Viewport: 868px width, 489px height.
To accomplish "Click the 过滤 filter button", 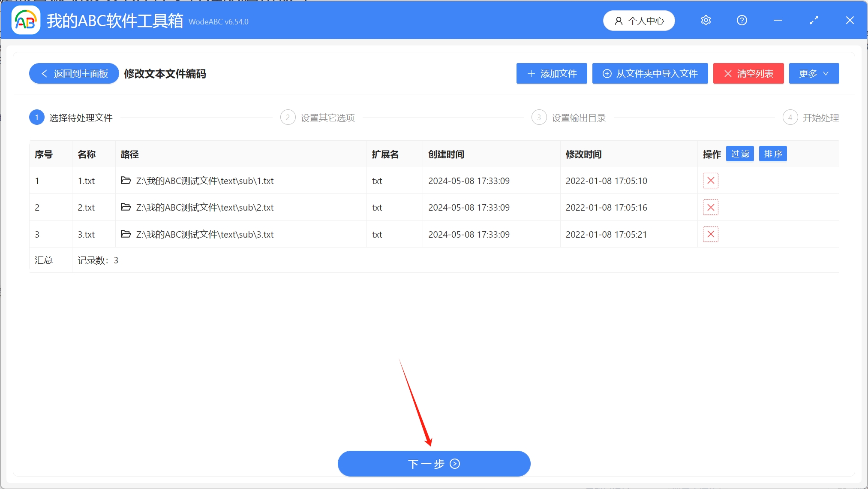I will [x=740, y=154].
